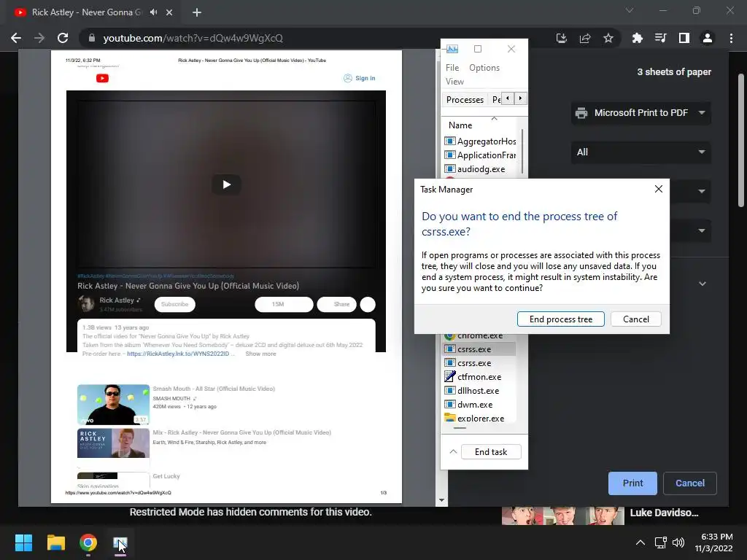Open Task Manager View menu

454,82
